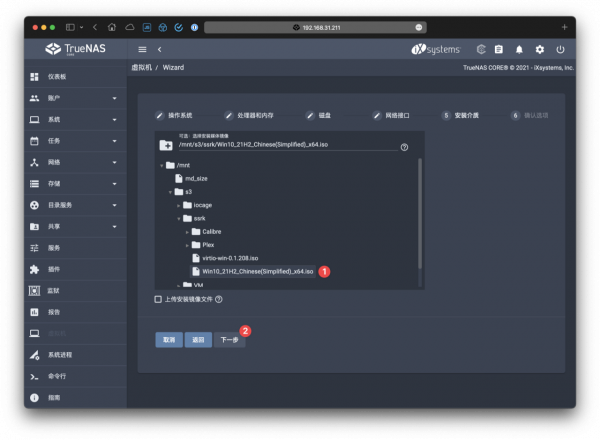Click the System laptop icon in sidebar
Viewport: 600px width, 440px height.
[x=34, y=120]
